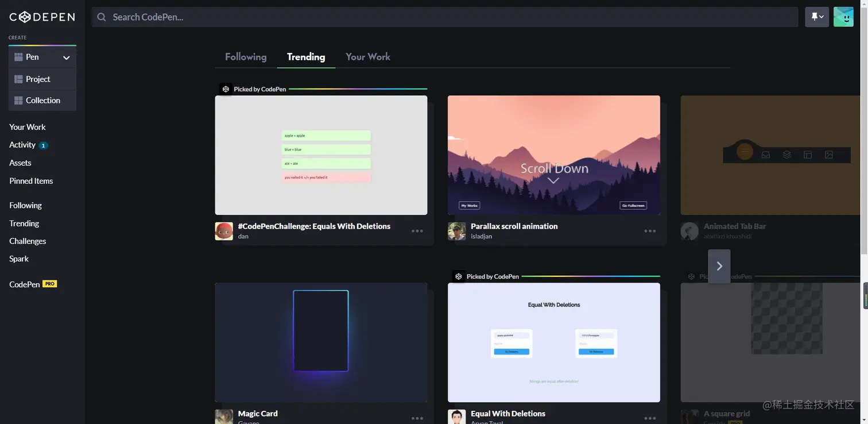Open the user avatar menu
The image size is (868, 424).
click(843, 17)
